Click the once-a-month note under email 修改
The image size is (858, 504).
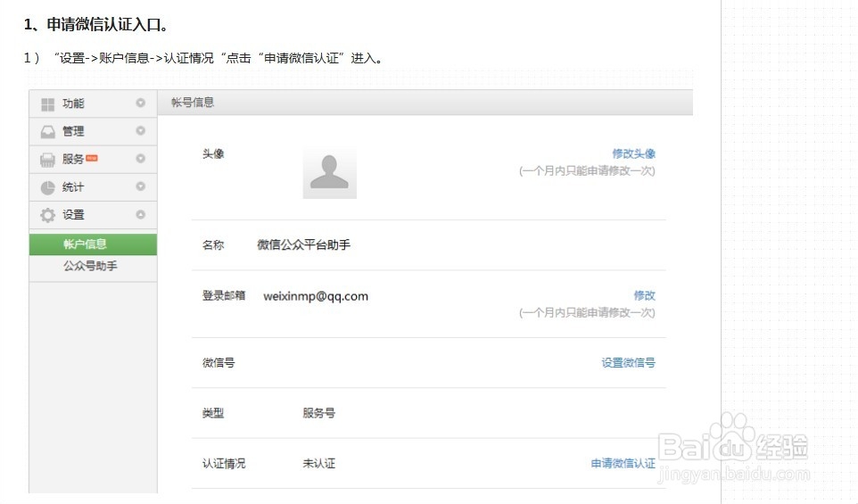(587, 312)
